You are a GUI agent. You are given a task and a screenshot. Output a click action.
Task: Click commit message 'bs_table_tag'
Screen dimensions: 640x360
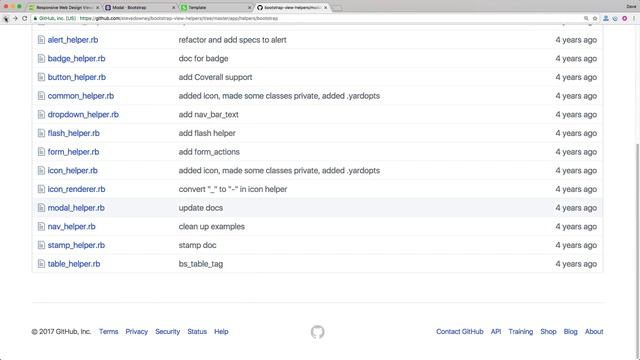pos(200,264)
